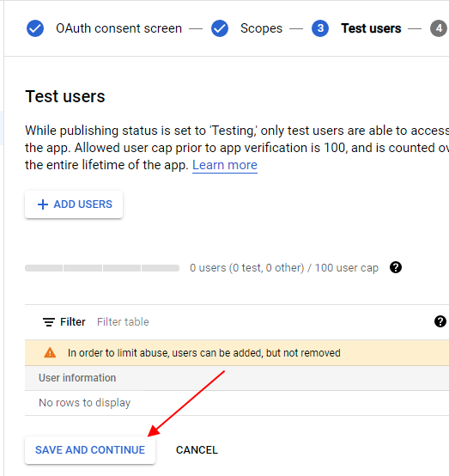Open the filter table help icon
This screenshot has width=449, height=476.
coord(440,321)
